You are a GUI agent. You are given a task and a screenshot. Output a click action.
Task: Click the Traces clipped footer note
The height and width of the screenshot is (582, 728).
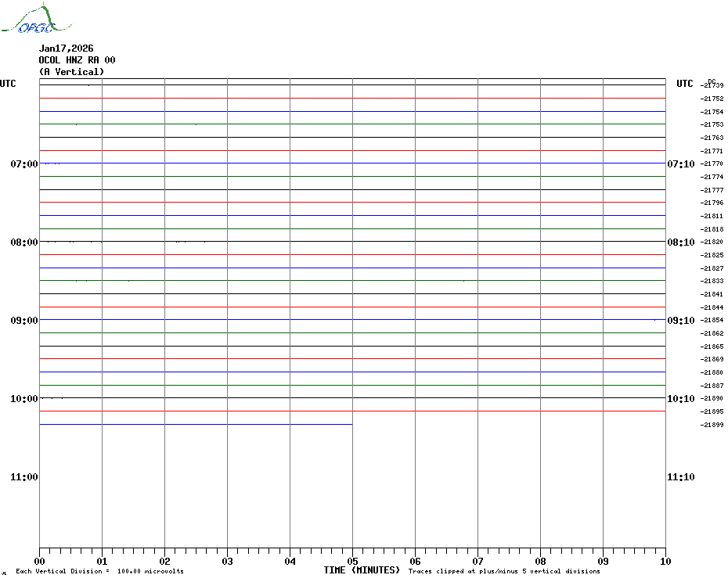point(504,572)
